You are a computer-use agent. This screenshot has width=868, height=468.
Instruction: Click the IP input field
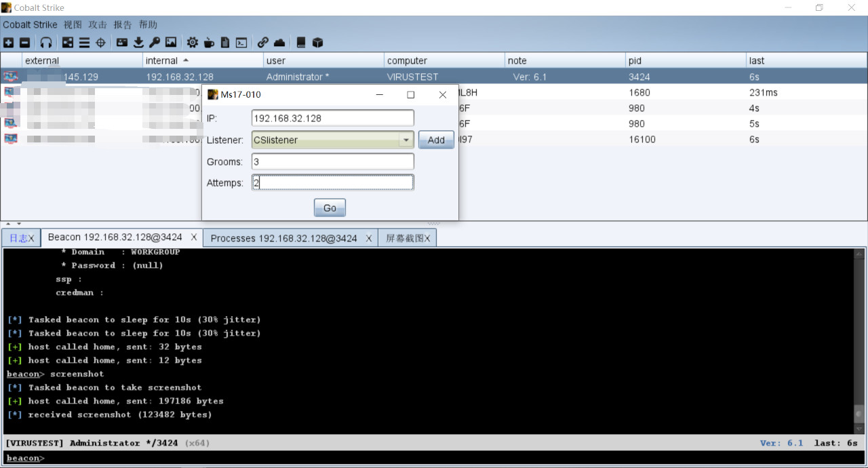[x=332, y=118]
